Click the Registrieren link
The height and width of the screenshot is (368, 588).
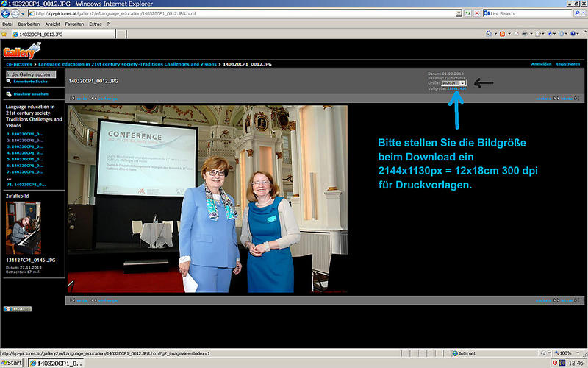click(x=567, y=64)
